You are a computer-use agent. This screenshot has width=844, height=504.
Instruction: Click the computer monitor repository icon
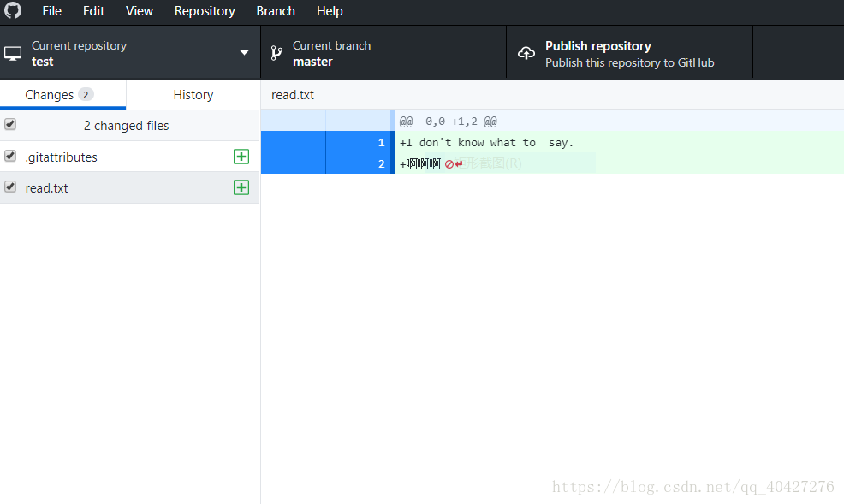click(x=13, y=53)
